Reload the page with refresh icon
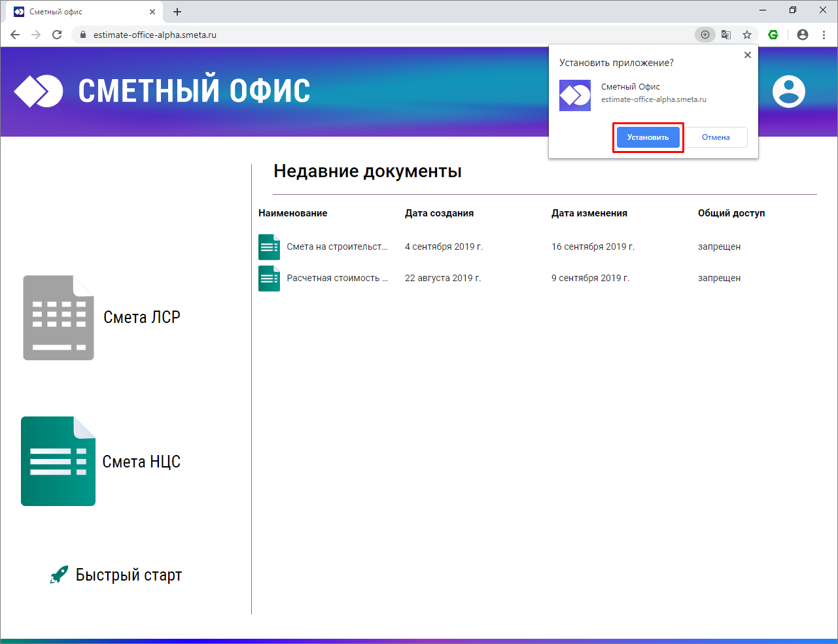 pyautogui.click(x=57, y=35)
